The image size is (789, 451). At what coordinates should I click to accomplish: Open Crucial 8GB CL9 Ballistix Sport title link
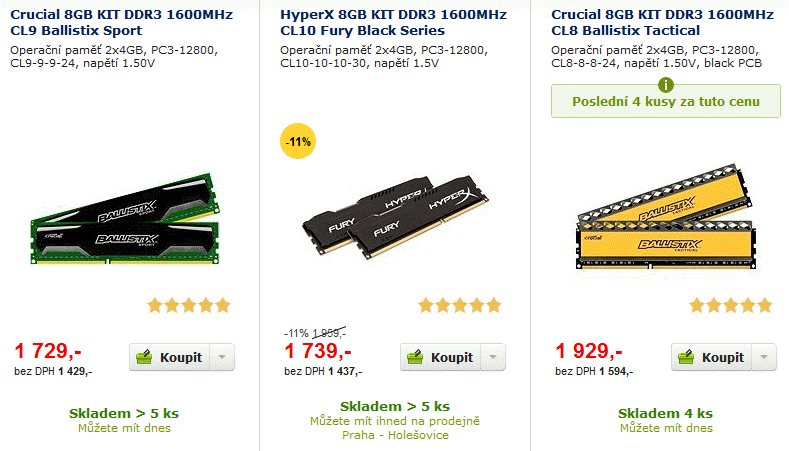click(122, 22)
